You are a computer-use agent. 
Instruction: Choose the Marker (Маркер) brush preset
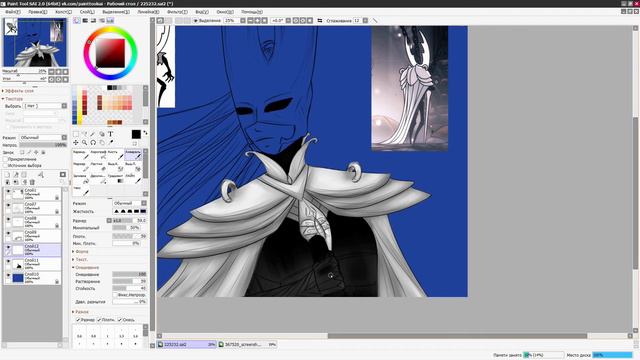coord(81,166)
